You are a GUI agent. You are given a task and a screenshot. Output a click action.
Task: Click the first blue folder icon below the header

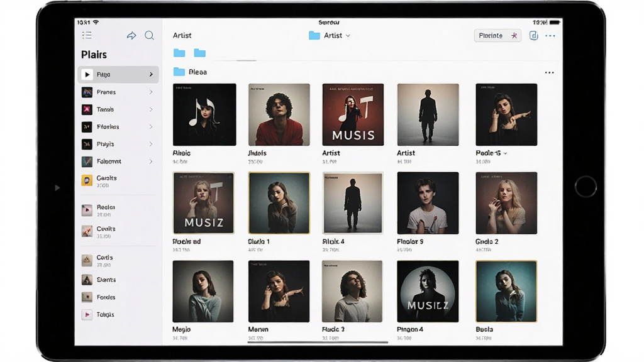(179, 53)
